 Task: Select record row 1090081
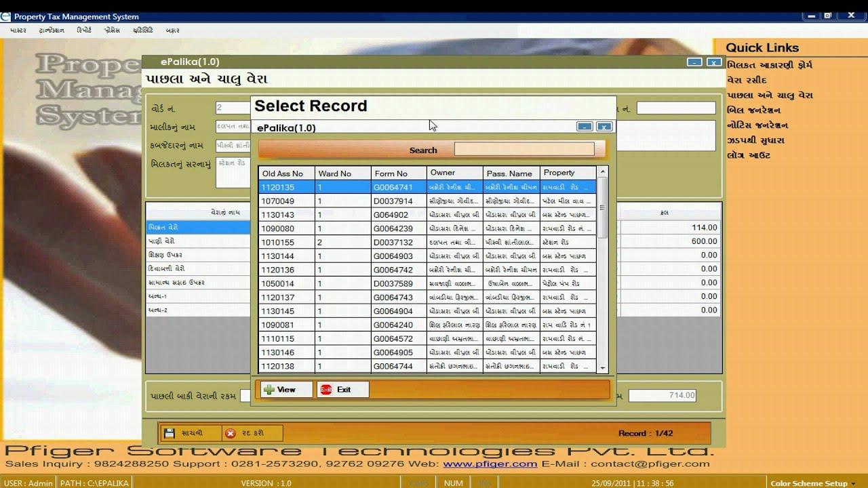click(x=427, y=325)
